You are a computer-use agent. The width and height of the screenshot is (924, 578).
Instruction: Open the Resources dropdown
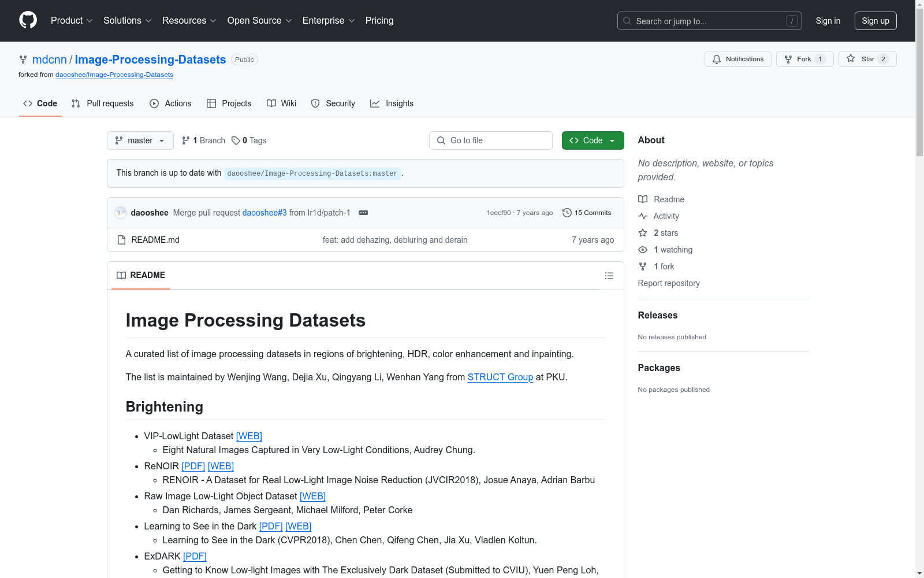tap(189, 21)
